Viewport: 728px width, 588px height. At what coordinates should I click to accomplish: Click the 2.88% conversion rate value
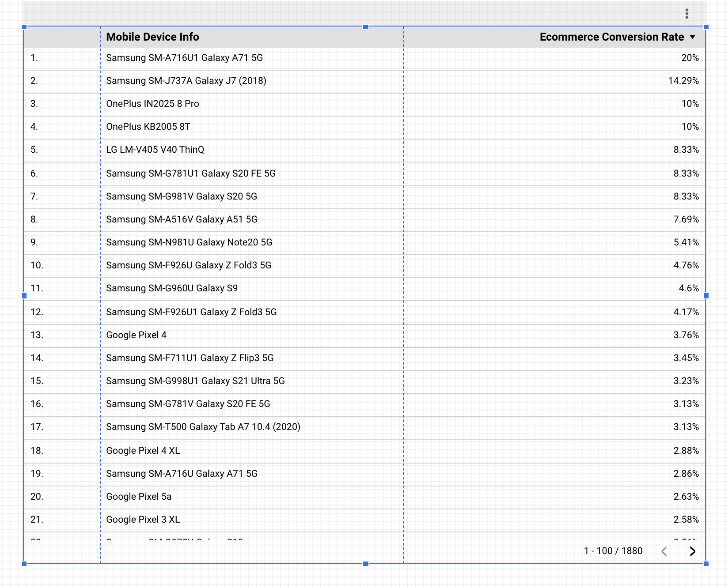coord(686,451)
